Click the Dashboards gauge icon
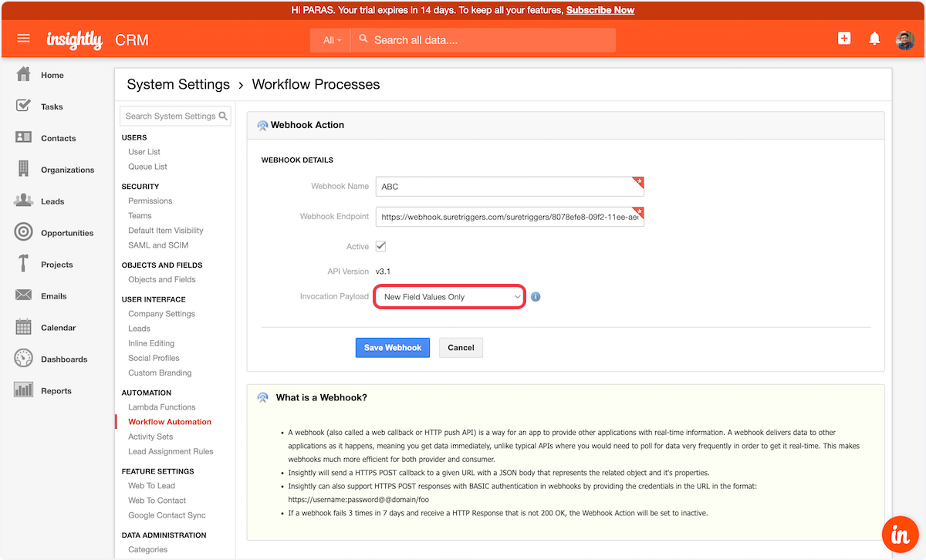 (x=24, y=359)
